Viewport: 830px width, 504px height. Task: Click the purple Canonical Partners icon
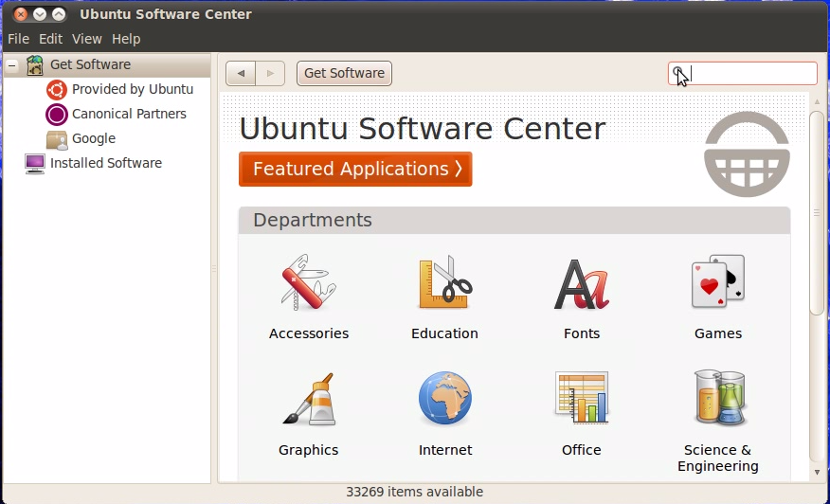pyautogui.click(x=57, y=114)
